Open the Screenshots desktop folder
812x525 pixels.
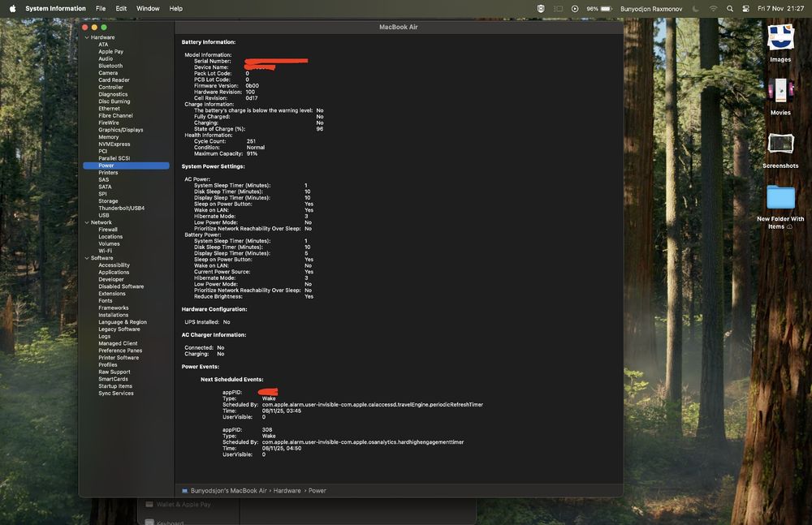click(780, 150)
